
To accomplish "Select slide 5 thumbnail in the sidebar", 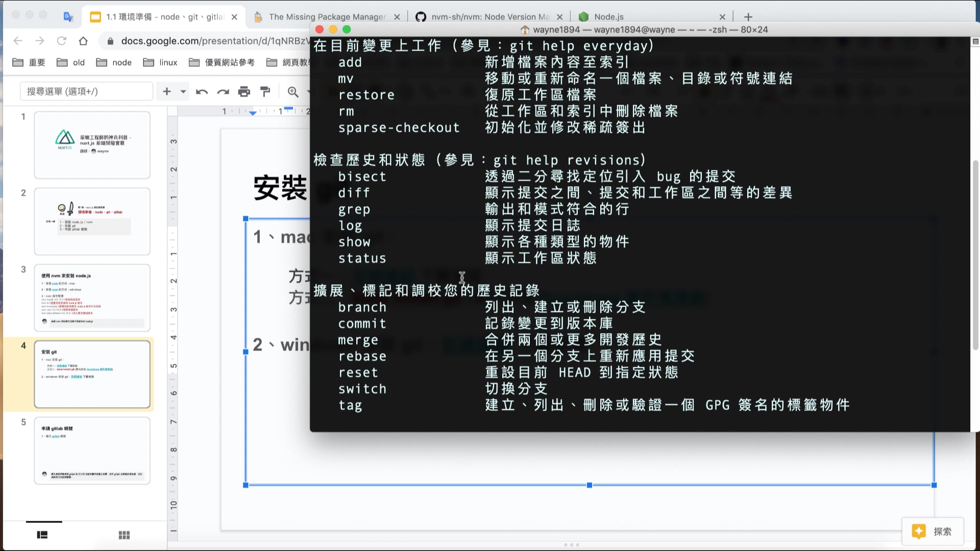I will tap(92, 450).
